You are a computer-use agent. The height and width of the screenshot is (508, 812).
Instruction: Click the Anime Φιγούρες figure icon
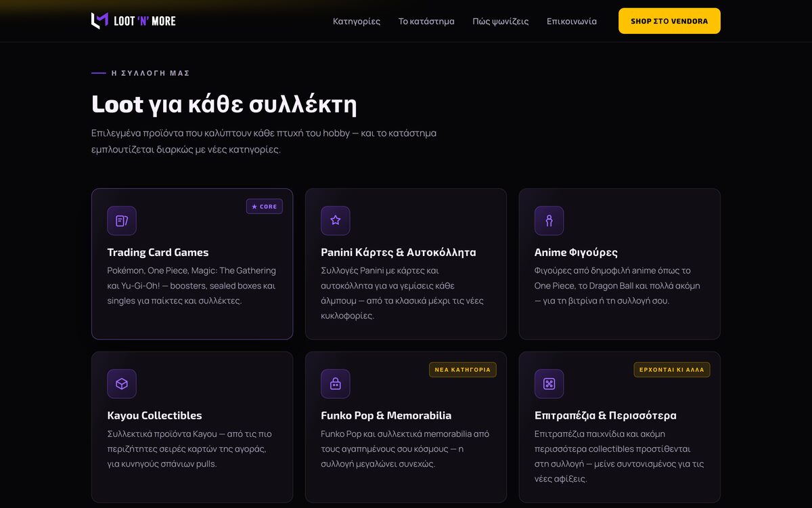[549, 221]
